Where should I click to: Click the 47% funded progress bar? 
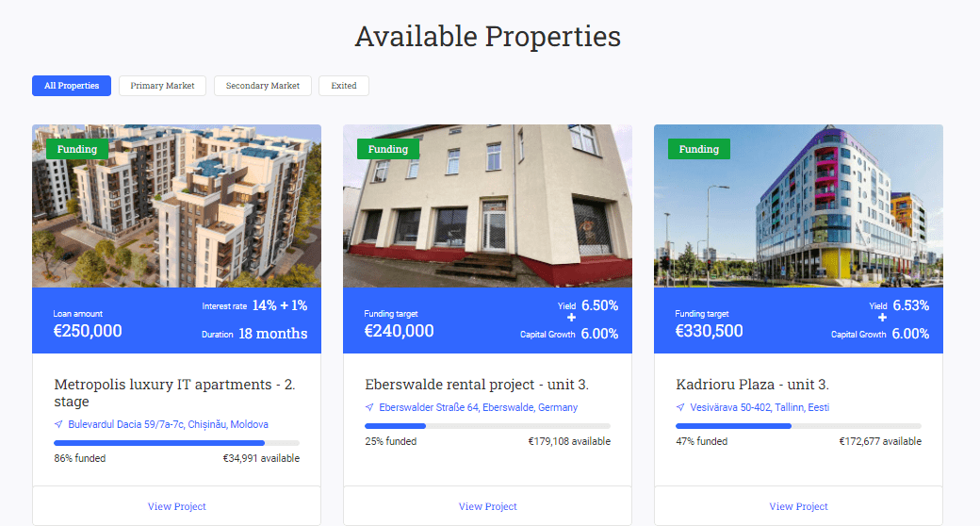click(x=798, y=426)
